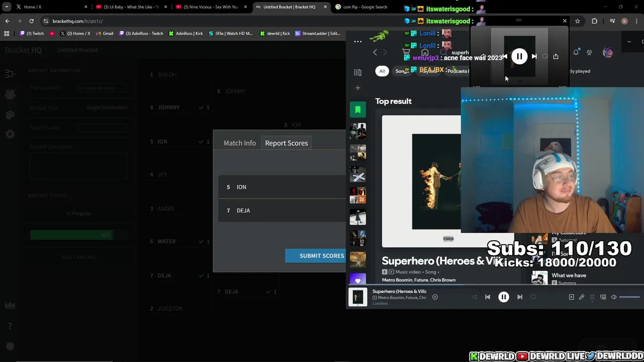The width and height of the screenshot is (644, 362).
Task: Go forward in Spotify navigation
Action: (x=385, y=52)
